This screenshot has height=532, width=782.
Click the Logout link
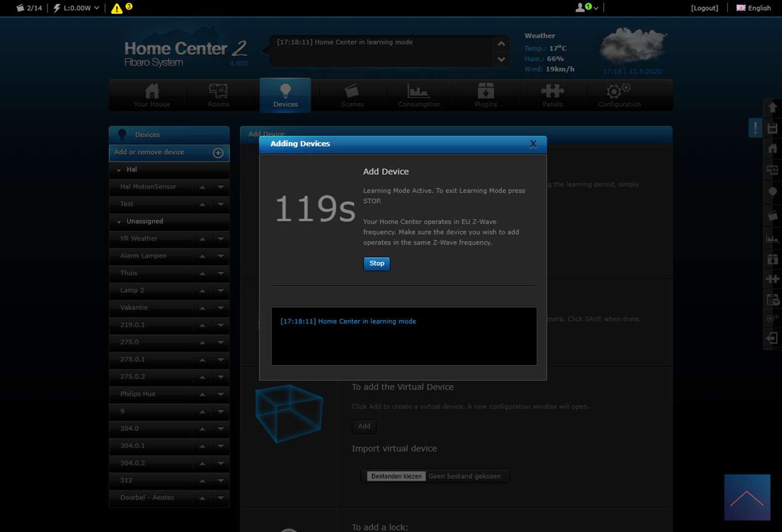pyautogui.click(x=704, y=8)
